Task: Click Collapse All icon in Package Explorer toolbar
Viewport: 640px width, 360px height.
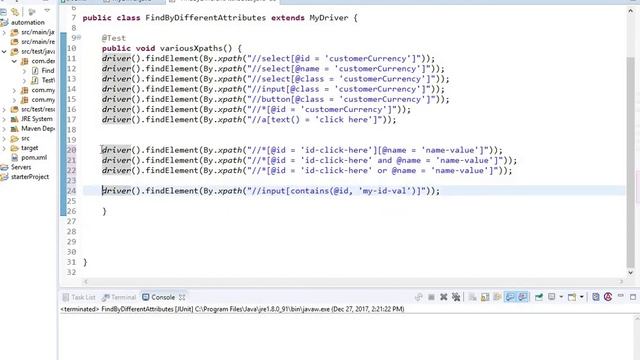Action: click(3, 12)
